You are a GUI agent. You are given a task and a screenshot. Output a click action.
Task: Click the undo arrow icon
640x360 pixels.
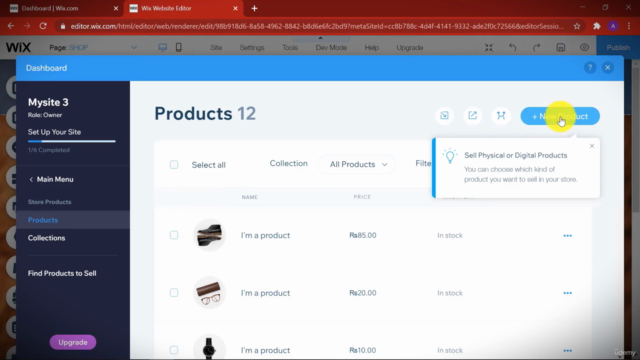tap(512, 47)
